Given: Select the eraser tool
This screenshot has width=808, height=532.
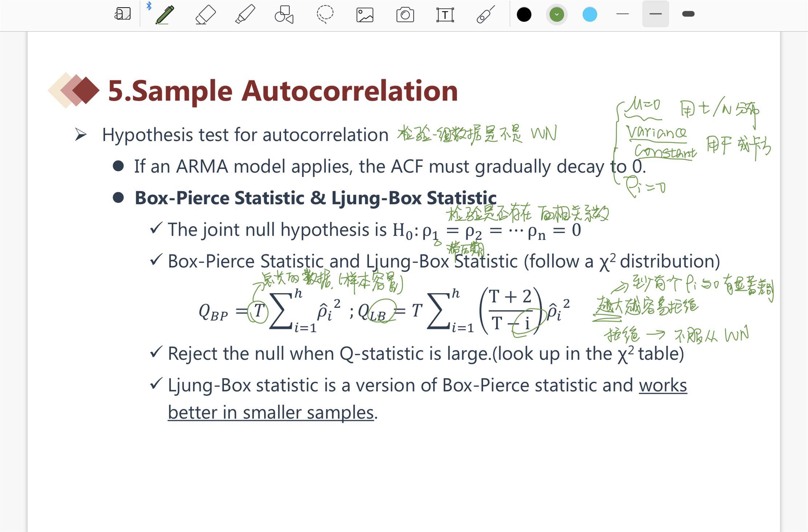Looking at the screenshot, I should point(205,15).
